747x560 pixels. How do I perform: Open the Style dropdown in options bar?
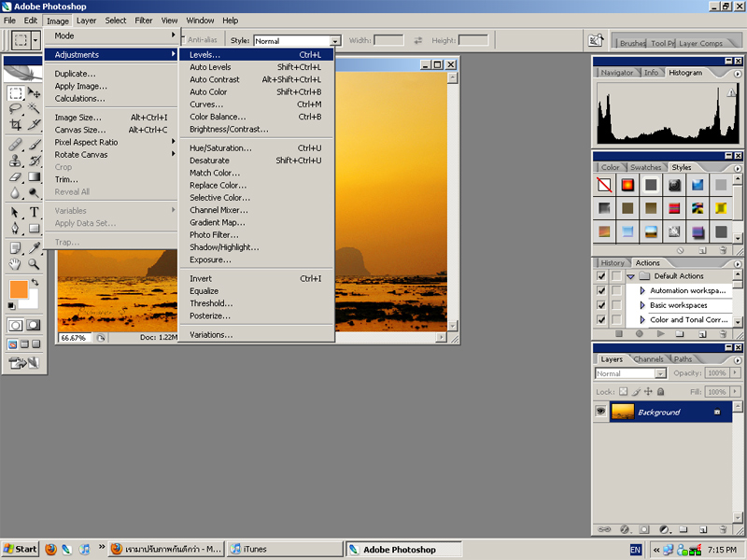coord(335,41)
